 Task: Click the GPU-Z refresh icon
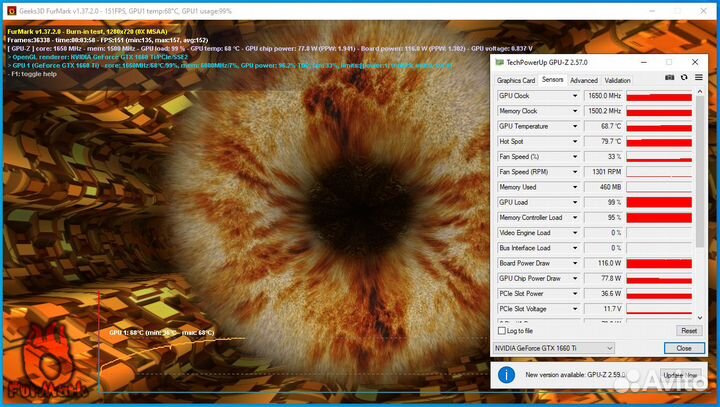684,77
